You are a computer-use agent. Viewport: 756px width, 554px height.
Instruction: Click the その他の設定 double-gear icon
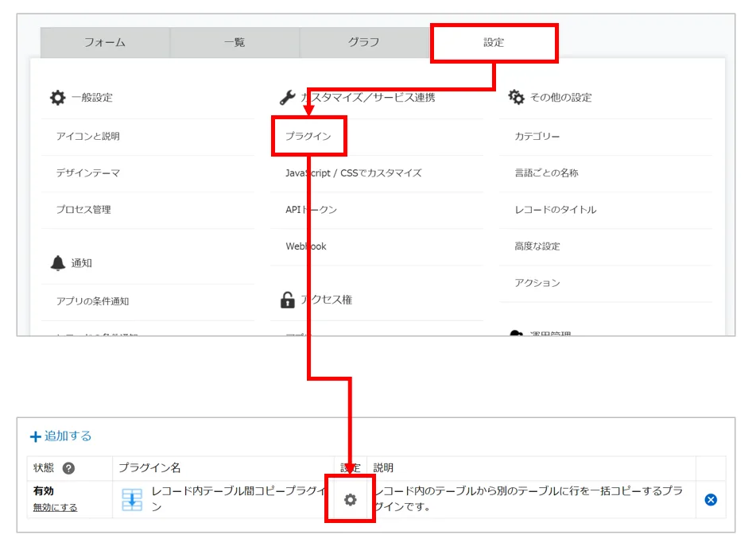[517, 97]
